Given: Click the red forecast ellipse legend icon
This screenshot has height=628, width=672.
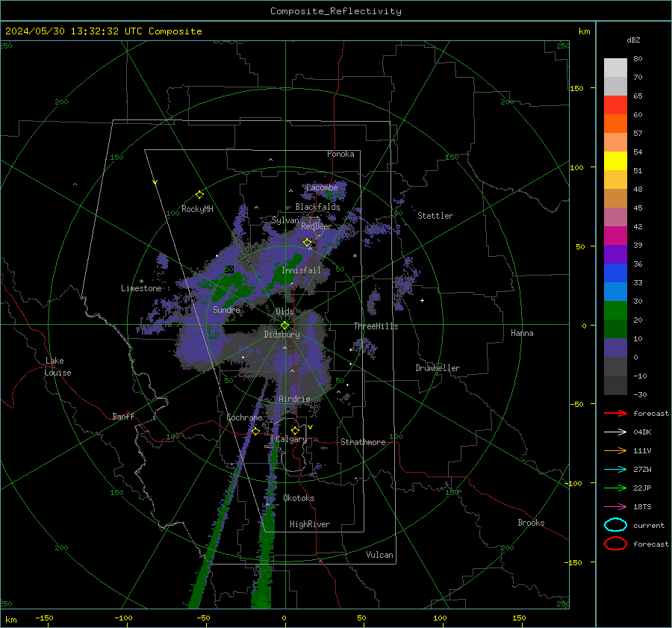Looking at the screenshot, I should (x=615, y=544).
